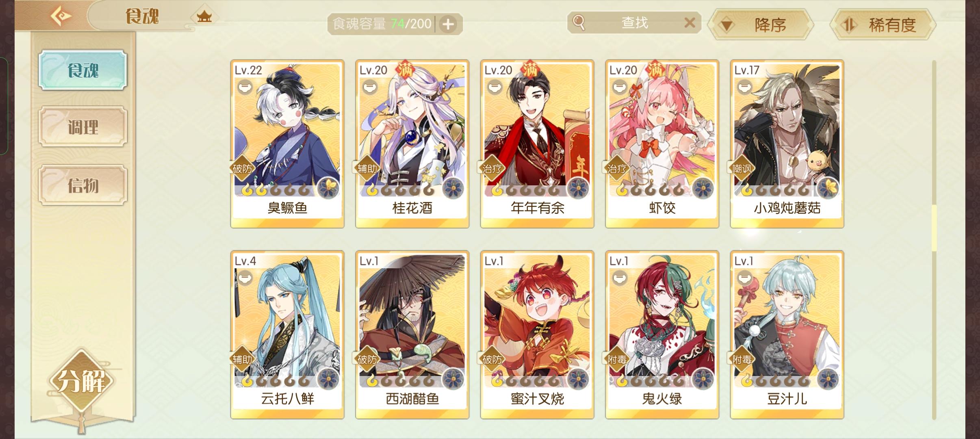
Task: Tap the back arrow icon
Action: (x=61, y=16)
